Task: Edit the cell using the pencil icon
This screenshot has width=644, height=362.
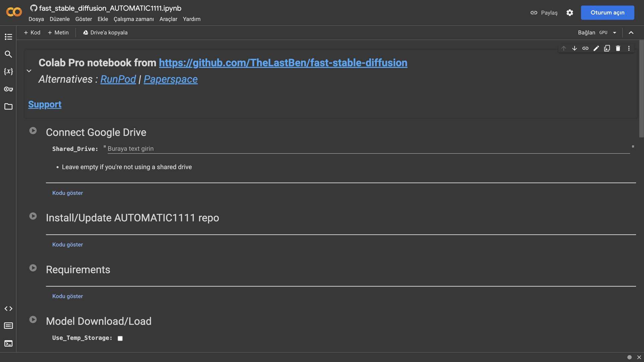Action: (x=596, y=48)
